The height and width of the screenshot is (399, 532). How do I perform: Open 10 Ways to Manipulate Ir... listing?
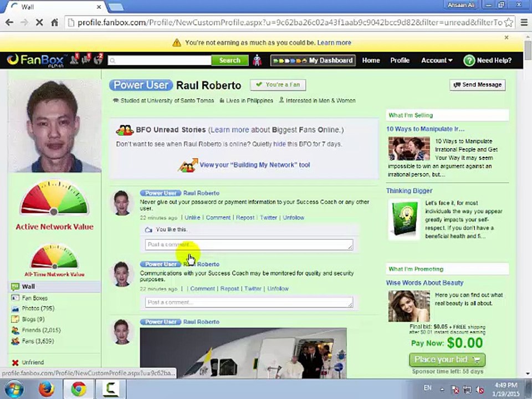(426, 129)
